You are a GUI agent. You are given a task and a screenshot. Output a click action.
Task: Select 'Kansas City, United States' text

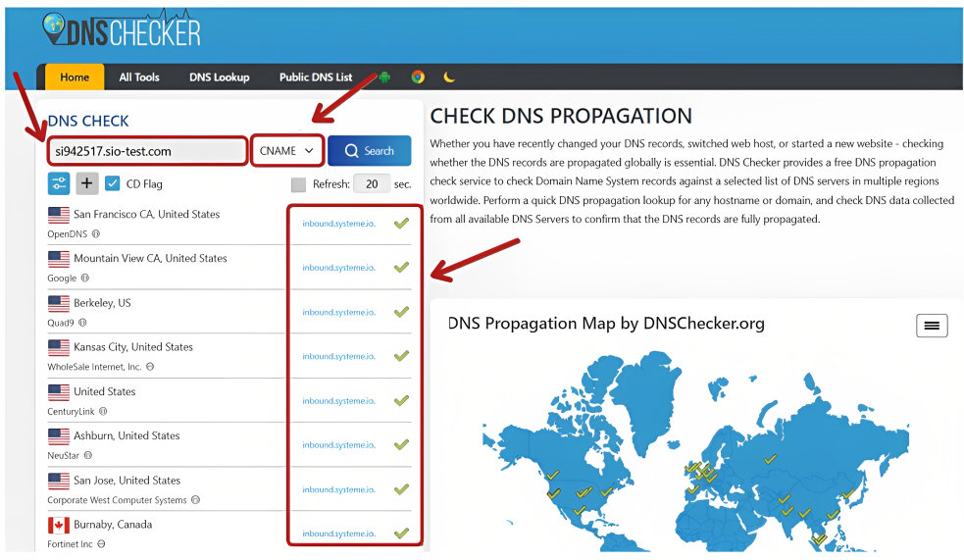coord(133,347)
